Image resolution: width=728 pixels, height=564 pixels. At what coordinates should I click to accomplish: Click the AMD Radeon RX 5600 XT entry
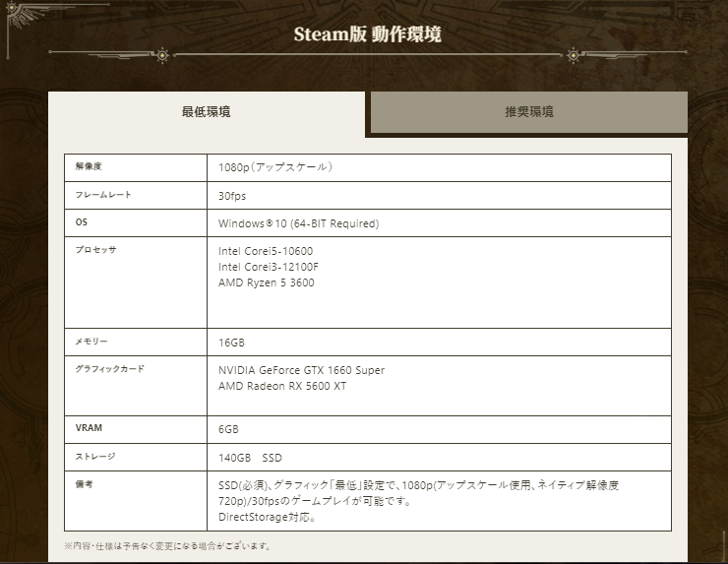pos(281,386)
